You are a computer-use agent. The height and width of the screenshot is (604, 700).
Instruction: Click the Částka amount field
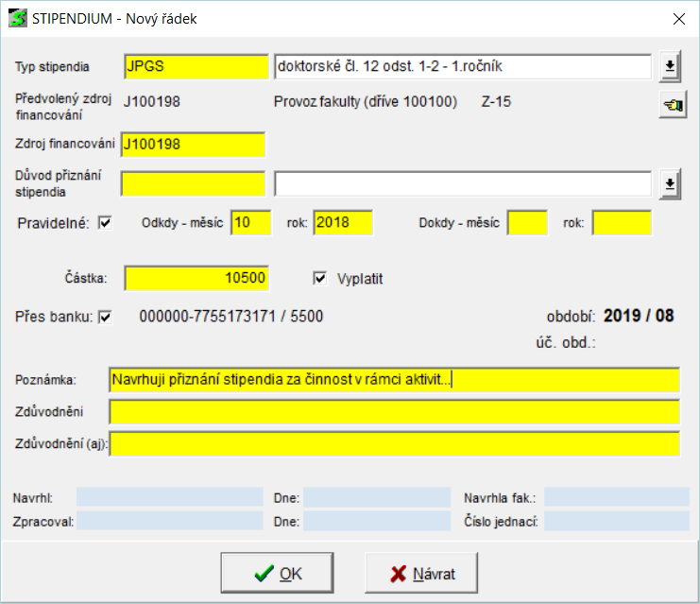(196, 278)
